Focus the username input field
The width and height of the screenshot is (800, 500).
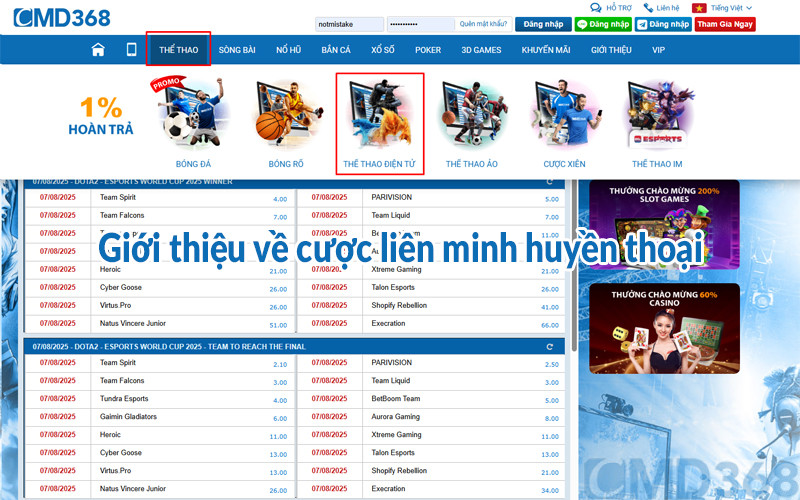point(349,23)
